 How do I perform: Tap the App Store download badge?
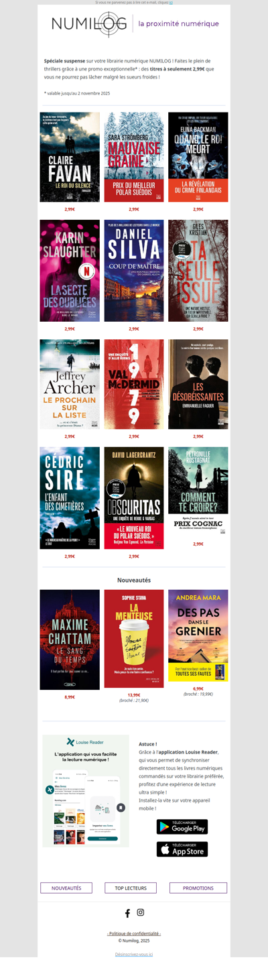[x=182, y=849]
